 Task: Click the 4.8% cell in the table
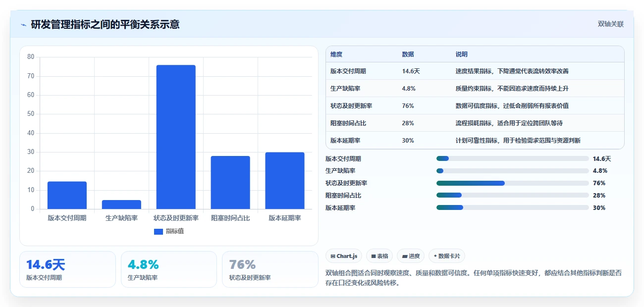point(409,89)
